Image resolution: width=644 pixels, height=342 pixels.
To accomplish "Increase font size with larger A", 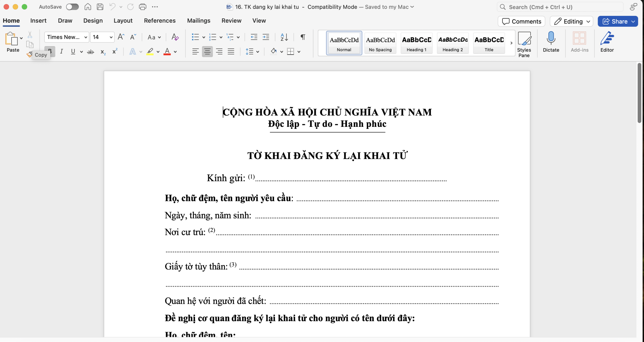I will click(121, 37).
